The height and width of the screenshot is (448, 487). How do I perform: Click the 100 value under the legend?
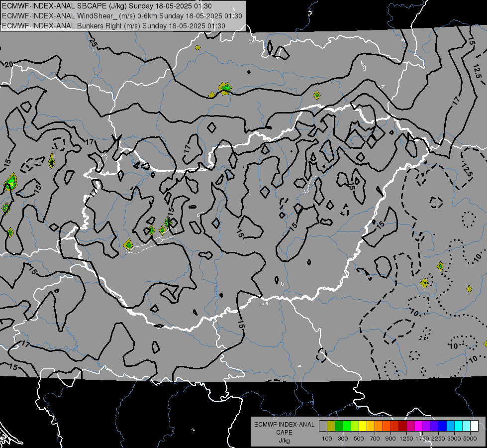click(x=327, y=439)
